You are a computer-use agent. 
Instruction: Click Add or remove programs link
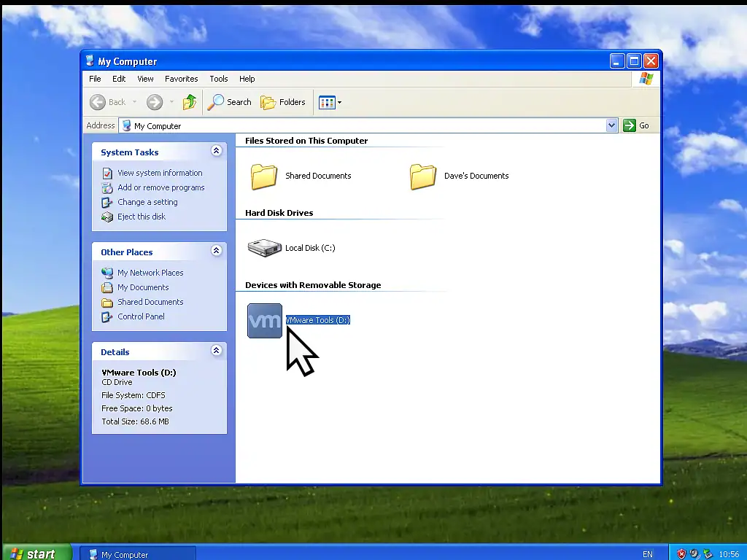(161, 187)
